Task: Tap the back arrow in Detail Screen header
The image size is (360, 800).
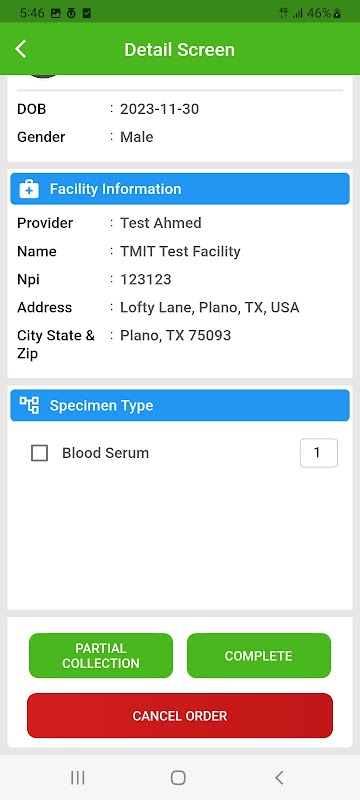Action: coord(21,49)
